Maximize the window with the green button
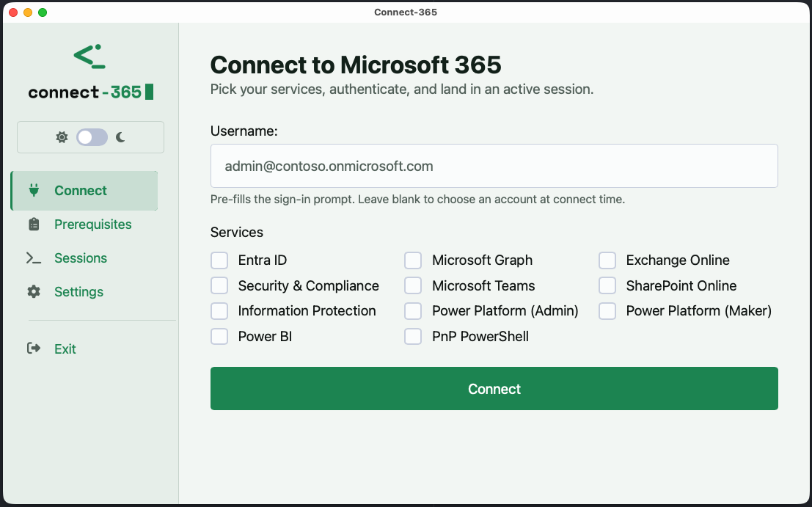The image size is (812, 507). [x=43, y=12]
